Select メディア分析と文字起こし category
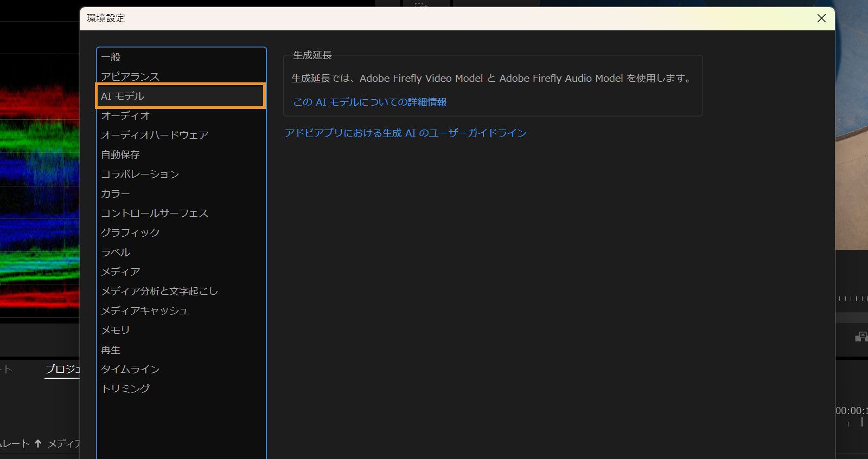This screenshot has height=459, width=868. tap(181, 291)
